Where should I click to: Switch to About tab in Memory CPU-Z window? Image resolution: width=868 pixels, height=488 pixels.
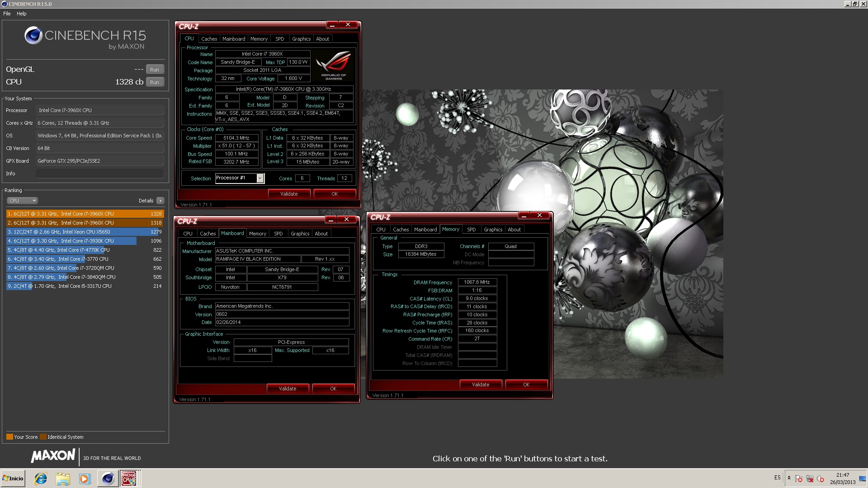(514, 230)
